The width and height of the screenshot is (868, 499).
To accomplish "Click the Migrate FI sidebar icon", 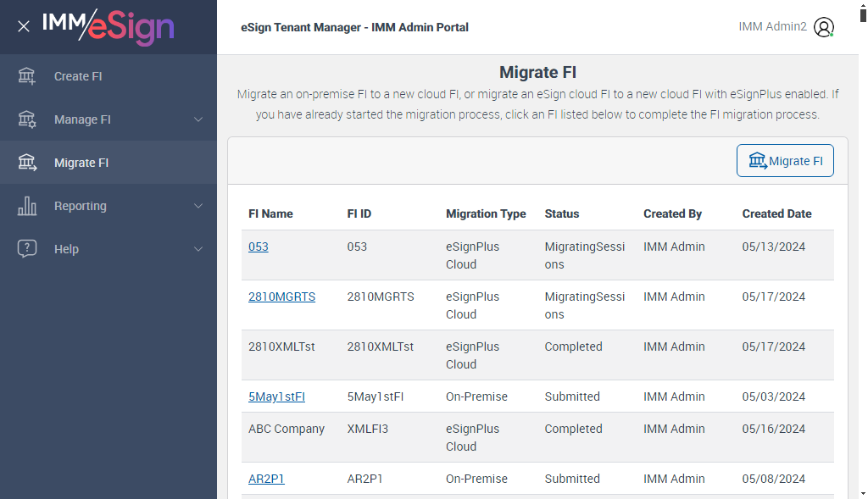I will click(x=26, y=162).
